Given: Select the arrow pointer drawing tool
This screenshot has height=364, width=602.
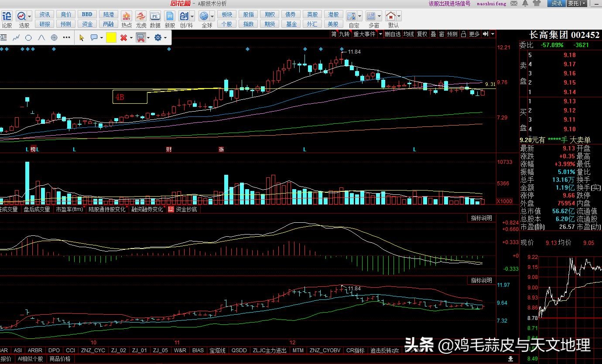Looking at the screenshot, I should coord(82,38).
